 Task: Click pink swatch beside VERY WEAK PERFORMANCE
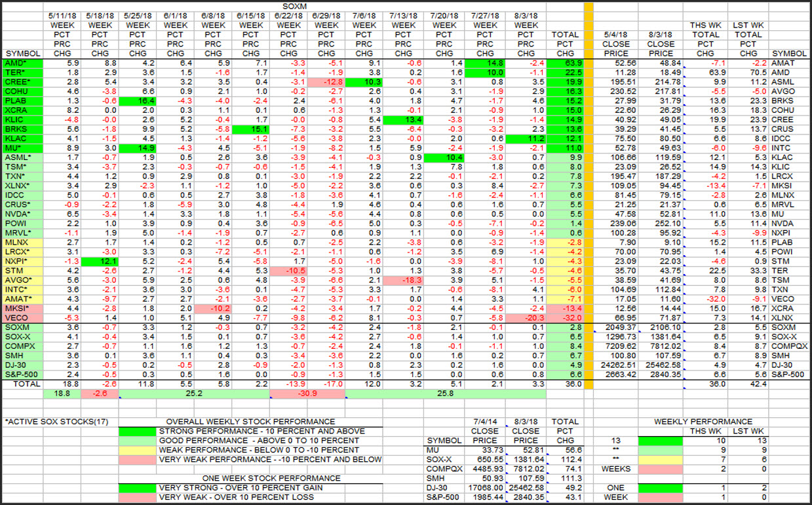138,459
